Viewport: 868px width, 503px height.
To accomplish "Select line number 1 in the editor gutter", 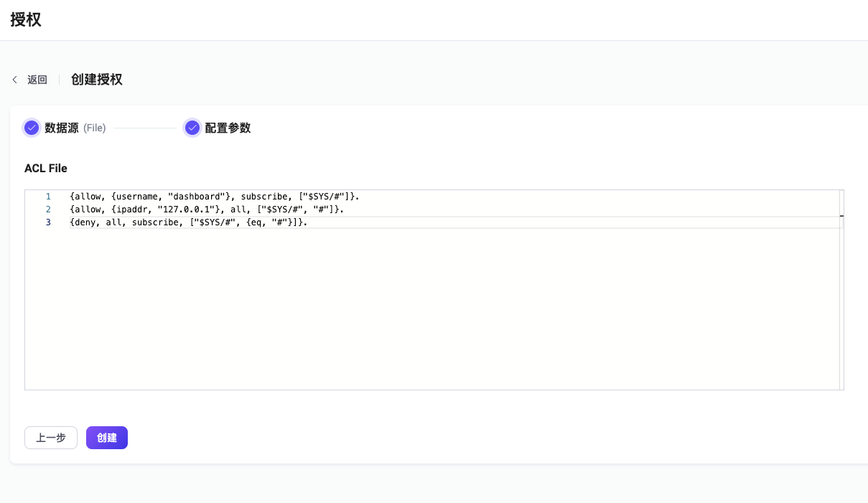I will point(48,196).
